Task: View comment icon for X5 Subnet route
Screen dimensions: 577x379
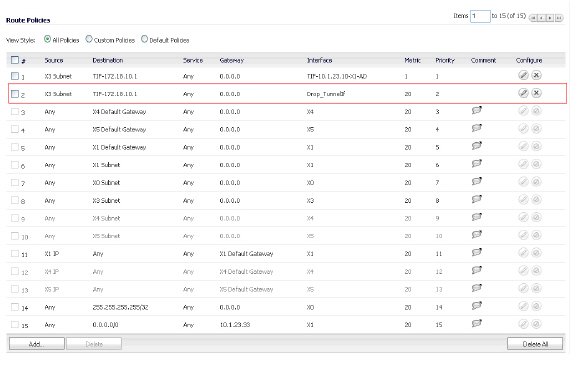Action: (x=477, y=234)
